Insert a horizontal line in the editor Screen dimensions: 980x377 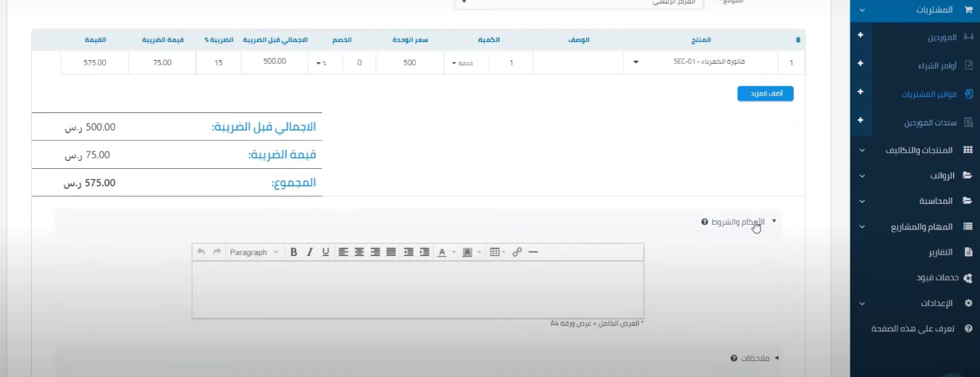coord(534,252)
